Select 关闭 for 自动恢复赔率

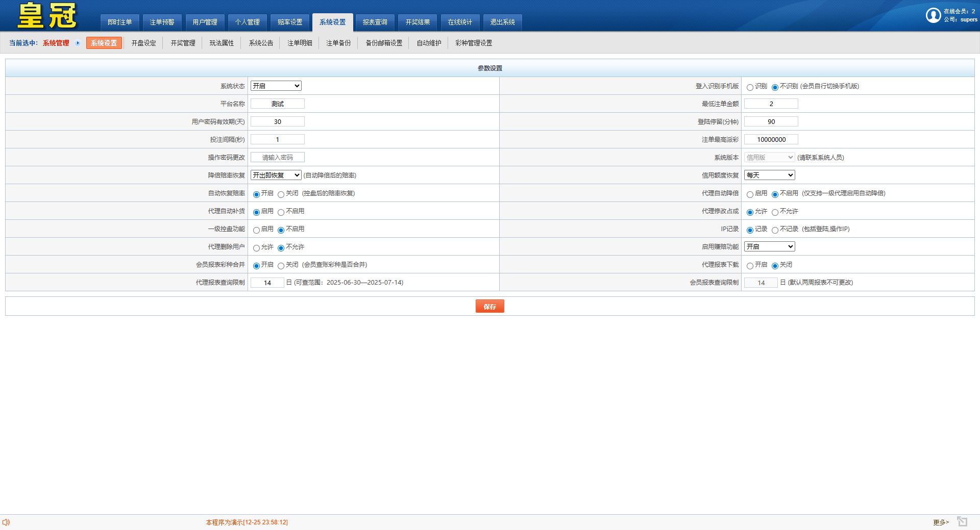(281, 194)
